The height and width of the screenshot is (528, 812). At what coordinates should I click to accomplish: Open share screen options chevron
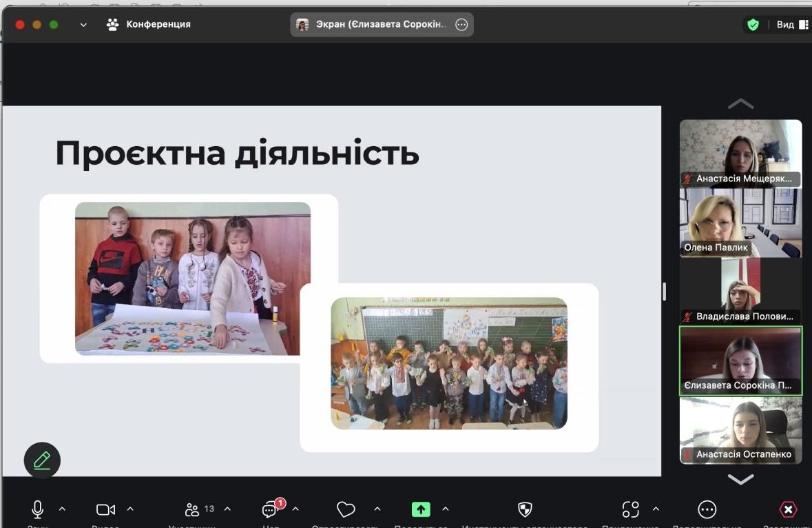click(x=445, y=509)
